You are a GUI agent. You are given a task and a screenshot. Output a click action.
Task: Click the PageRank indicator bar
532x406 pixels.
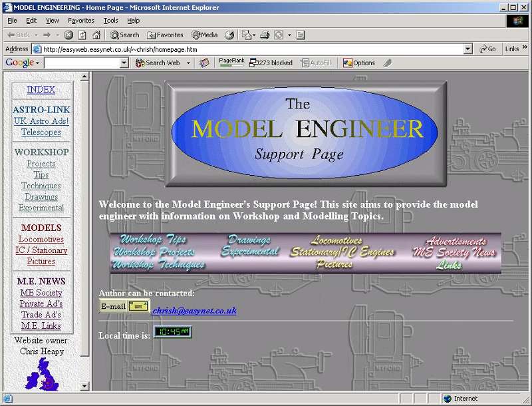pyautogui.click(x=231, y=63)
